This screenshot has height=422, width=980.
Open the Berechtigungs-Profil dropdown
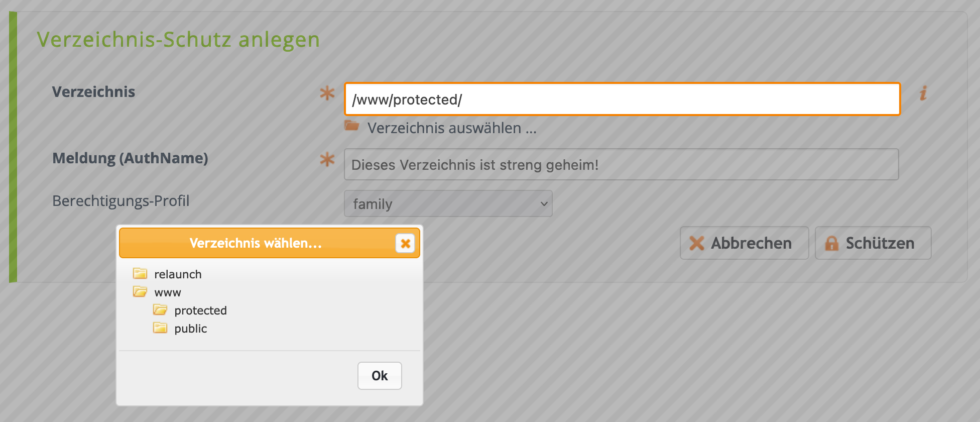point(448,203)
